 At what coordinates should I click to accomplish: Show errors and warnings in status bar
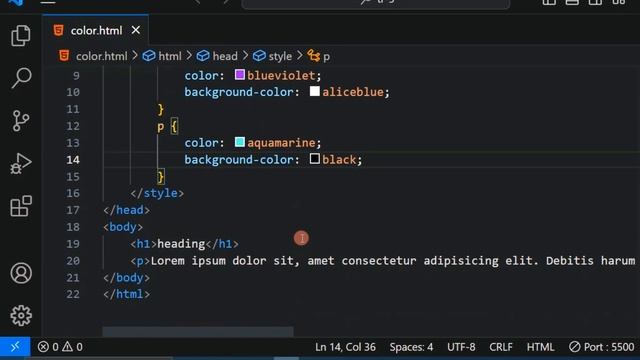point(60,347)
